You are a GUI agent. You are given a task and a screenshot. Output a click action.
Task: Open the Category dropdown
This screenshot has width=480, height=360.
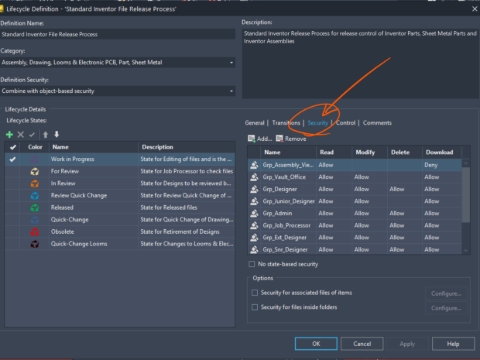[x=231, y=62]
